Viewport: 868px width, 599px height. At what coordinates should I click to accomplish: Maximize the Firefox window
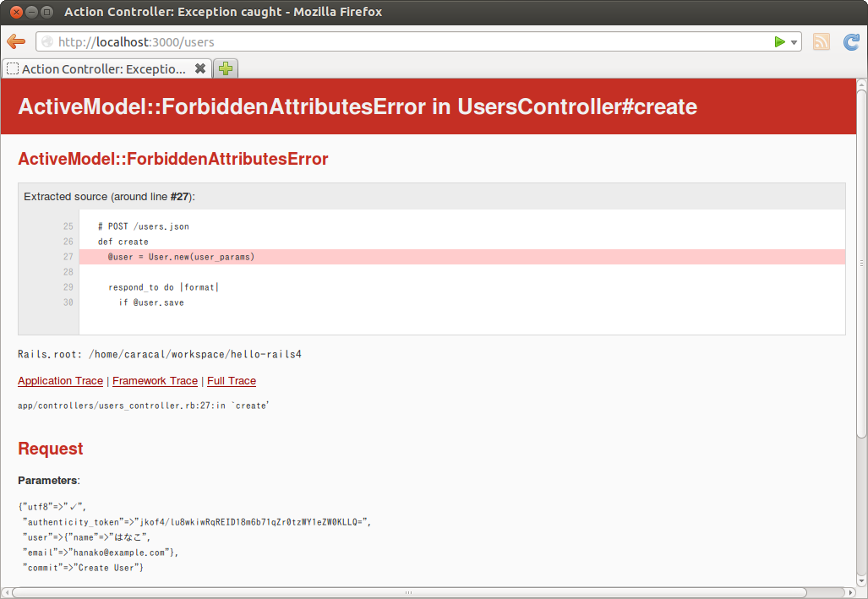(x=46, y=12)
